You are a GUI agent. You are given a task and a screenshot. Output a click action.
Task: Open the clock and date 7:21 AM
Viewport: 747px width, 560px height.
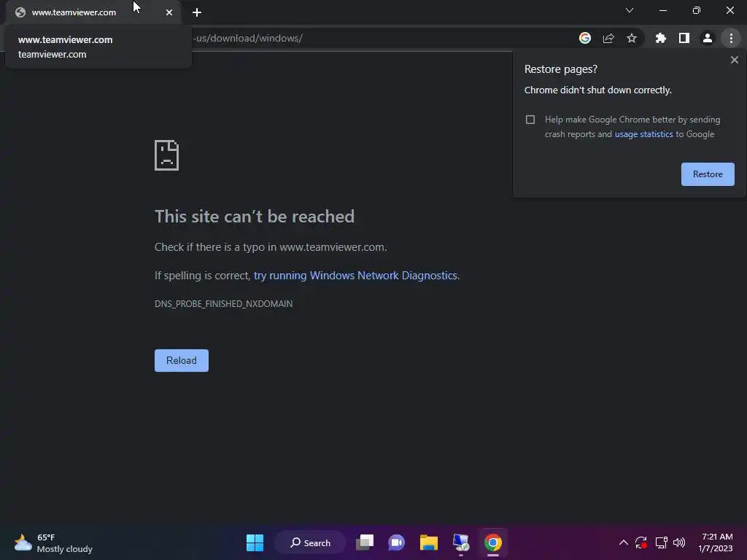716,542
